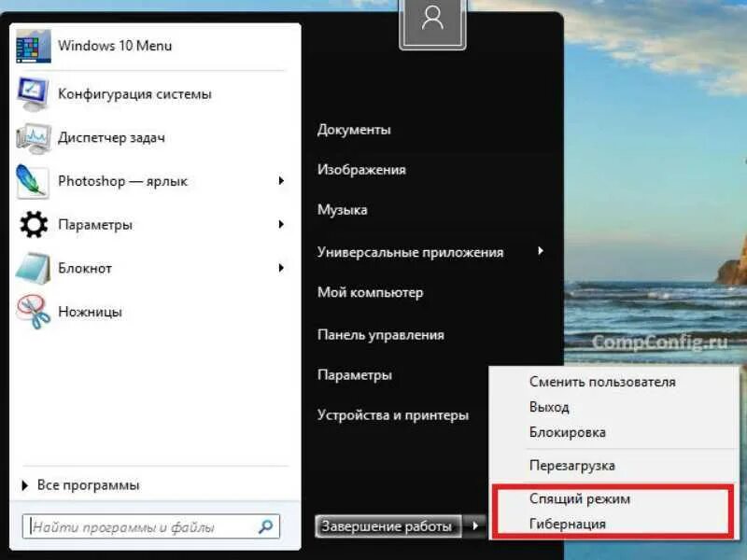The height and width of the screenshot is (560, 747).
Task: Choose Блокировка option
Action: [x=568, y=432]
